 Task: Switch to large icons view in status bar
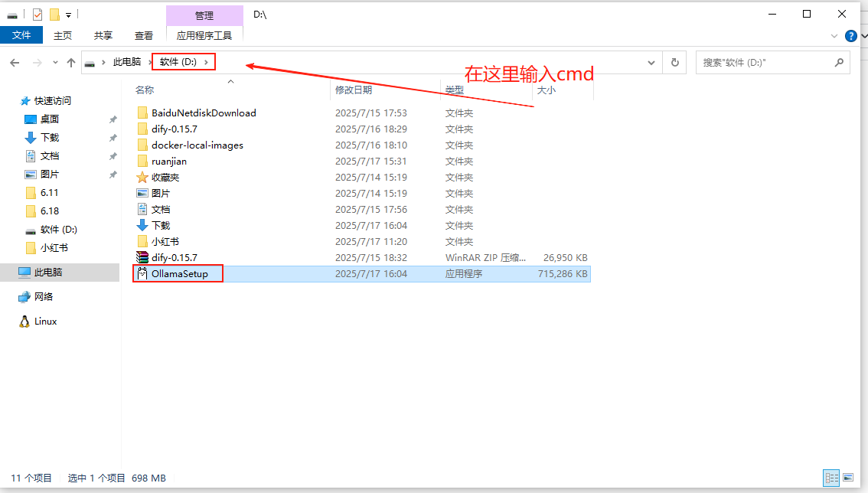[x=847, y=478]
